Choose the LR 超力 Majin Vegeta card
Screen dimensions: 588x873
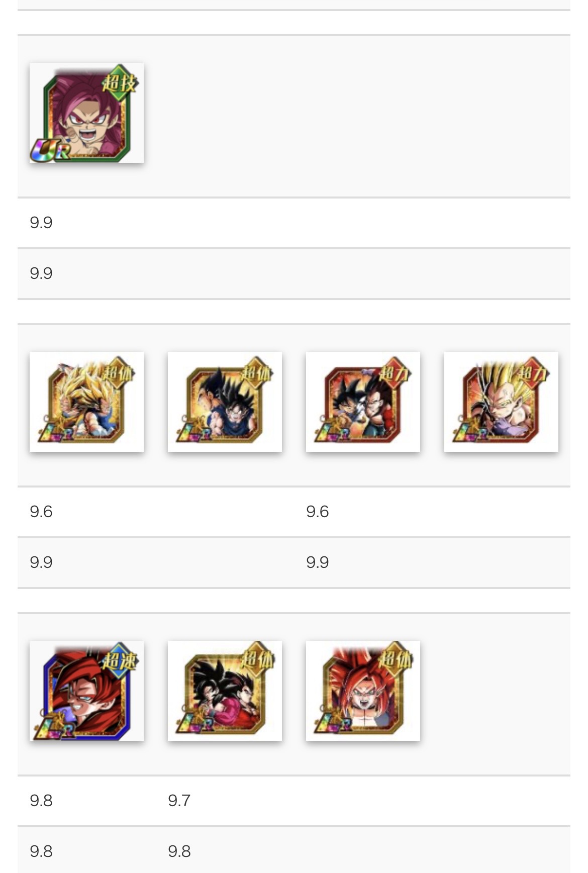[501, 402]
